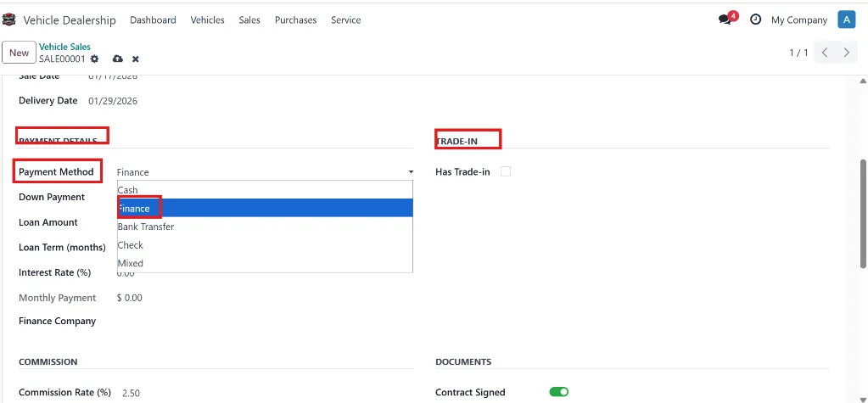Collapse the Payment Method dropdown arrow

pyautogui.click(x=411, y=172)
